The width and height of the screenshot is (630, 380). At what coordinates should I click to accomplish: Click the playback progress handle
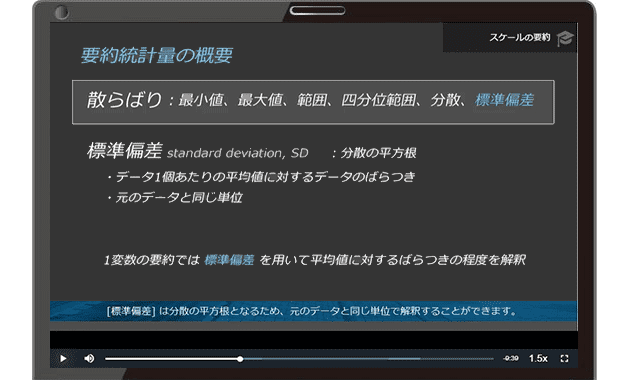[240, 359]
